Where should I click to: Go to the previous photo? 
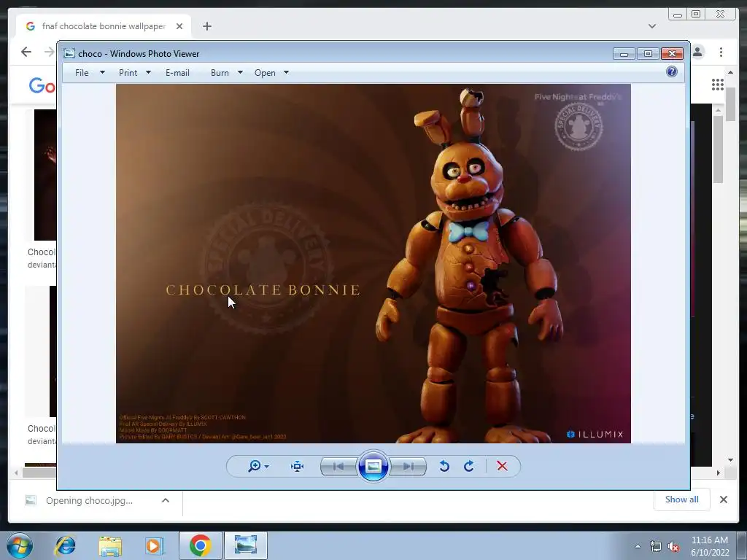coord(338,466)
